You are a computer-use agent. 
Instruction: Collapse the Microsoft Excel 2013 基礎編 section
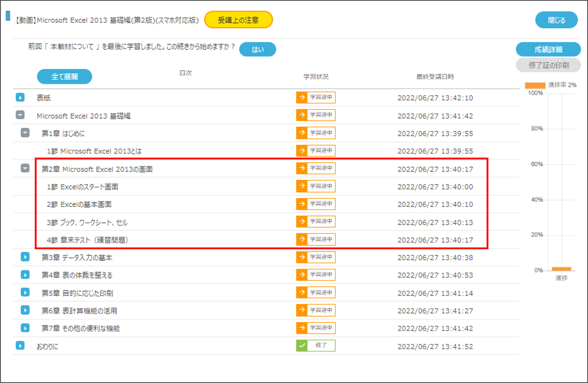pos(20,115)
